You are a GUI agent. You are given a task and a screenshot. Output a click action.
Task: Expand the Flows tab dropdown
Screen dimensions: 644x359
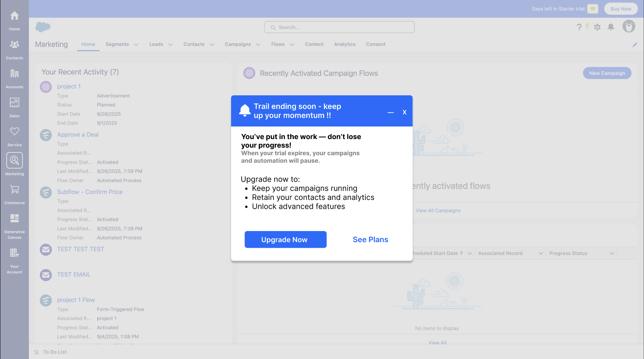point(292,45)
